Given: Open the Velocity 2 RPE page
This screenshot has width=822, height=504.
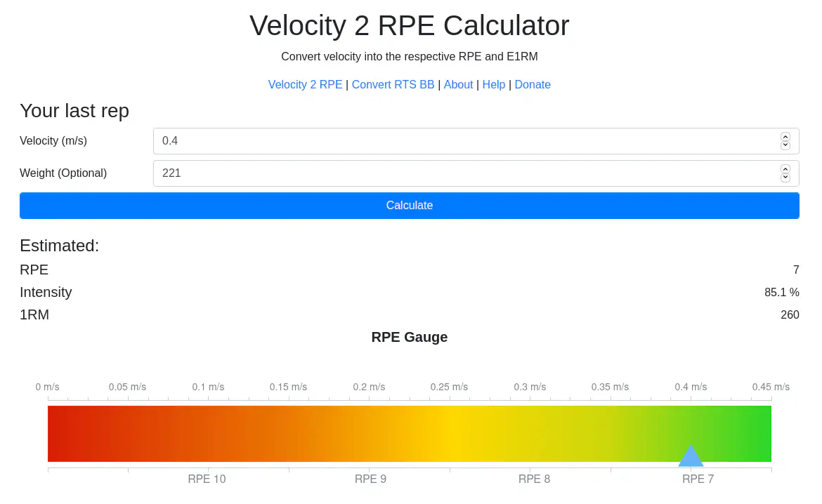Looking at the screenshot, I should pos(305,84).
